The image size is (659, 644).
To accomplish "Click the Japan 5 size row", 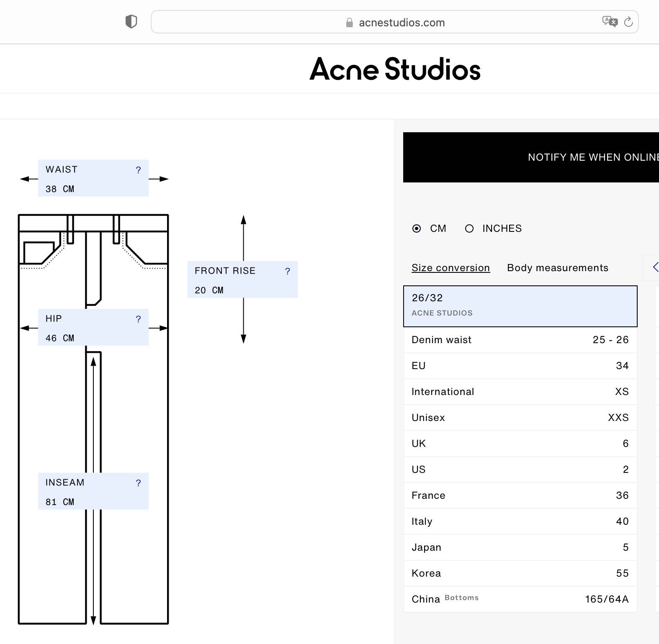I will click(520, 547).
